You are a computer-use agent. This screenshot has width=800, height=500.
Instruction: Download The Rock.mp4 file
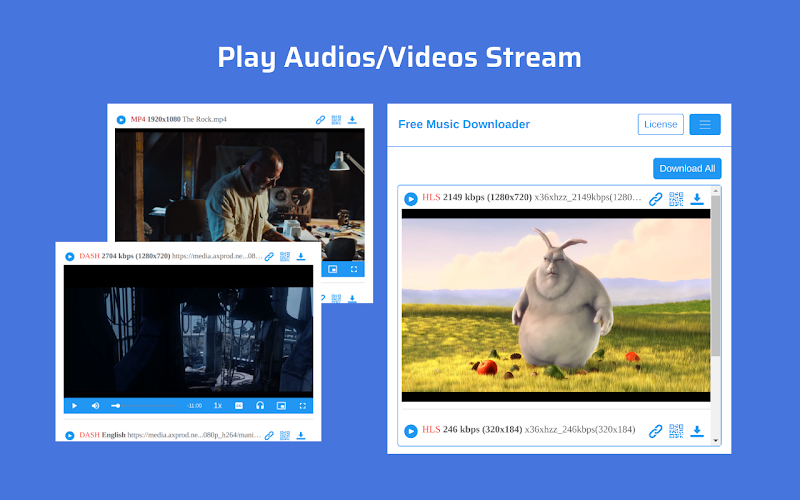pyautogui.click(x=352, y=120)
